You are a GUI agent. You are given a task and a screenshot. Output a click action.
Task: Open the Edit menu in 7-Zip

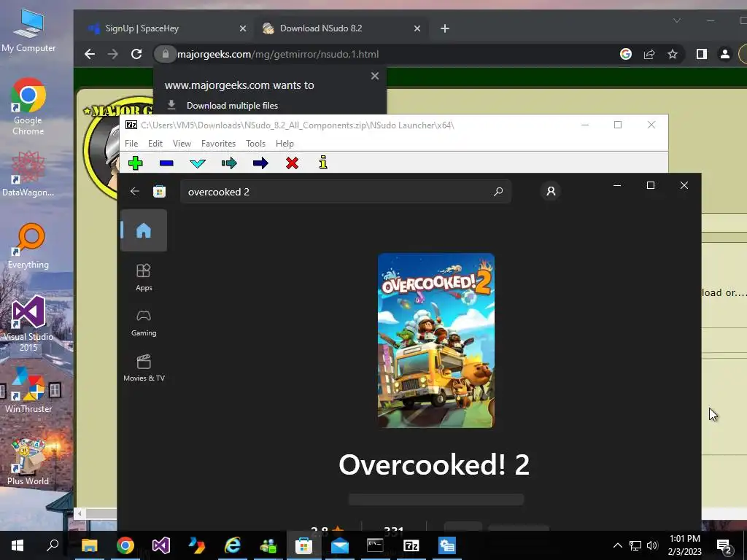155,144
